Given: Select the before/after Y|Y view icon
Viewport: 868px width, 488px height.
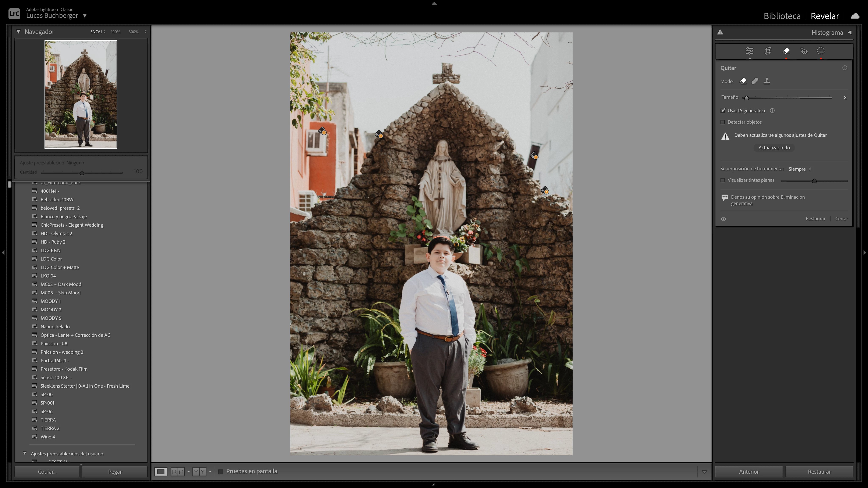Looking at the screenshot, I should pyautogui.click(x=199, y=471).
